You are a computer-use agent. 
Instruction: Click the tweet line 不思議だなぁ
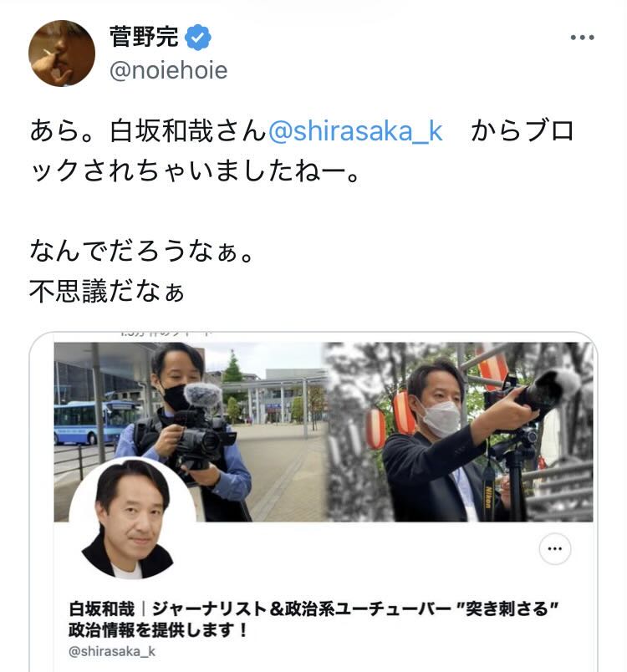(x=107, y=292)
